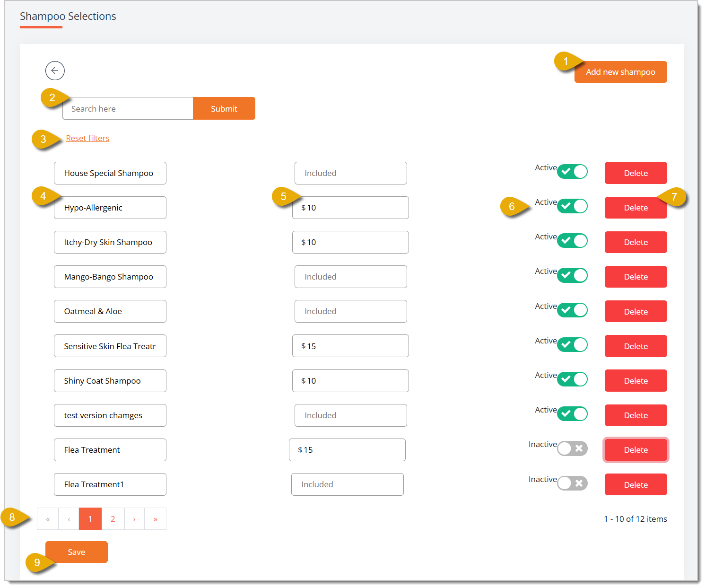The width and height of the screenshot is (705, 588).
Task: Edit Shiny Coat Shampoo name field
Action: (110, 381)
